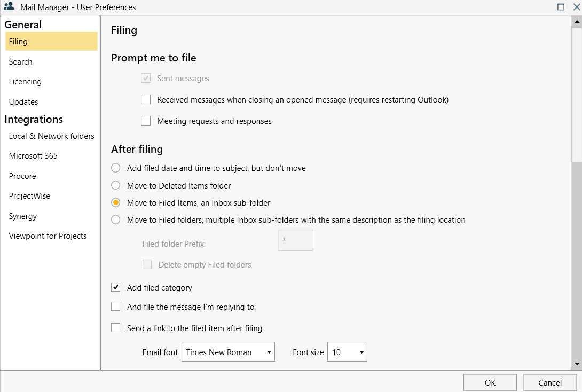Choose add filed date without moving
Screen dimensions: 582x392
[x=115, y=168]
